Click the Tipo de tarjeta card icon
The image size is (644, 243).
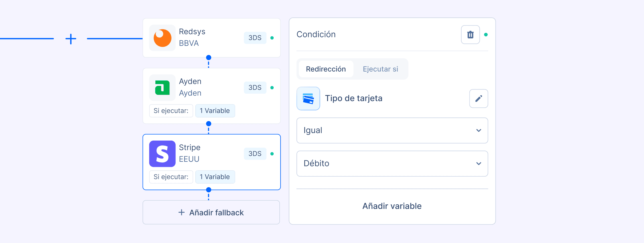[x=308, y=98]
